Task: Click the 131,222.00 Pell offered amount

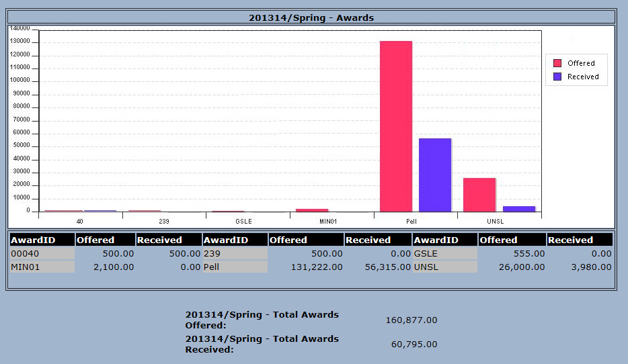Action: coord(315,267)
